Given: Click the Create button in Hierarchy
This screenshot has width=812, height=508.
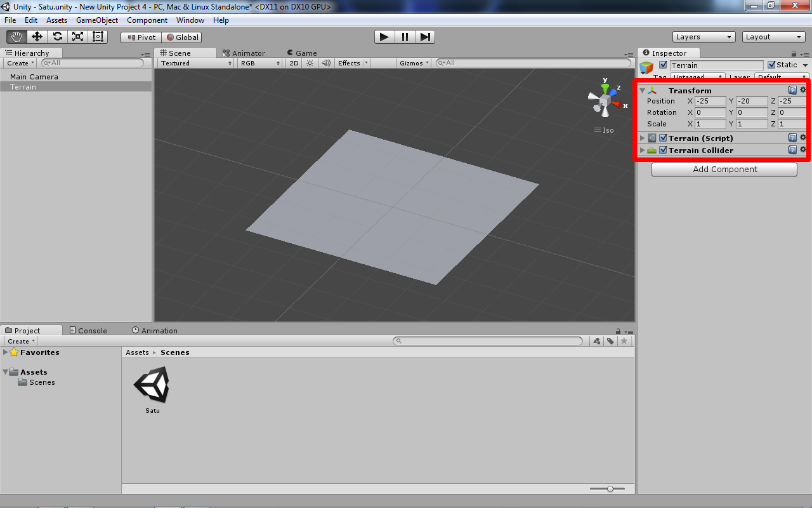Looking at the screenshot, I should (x=19, y=63).
